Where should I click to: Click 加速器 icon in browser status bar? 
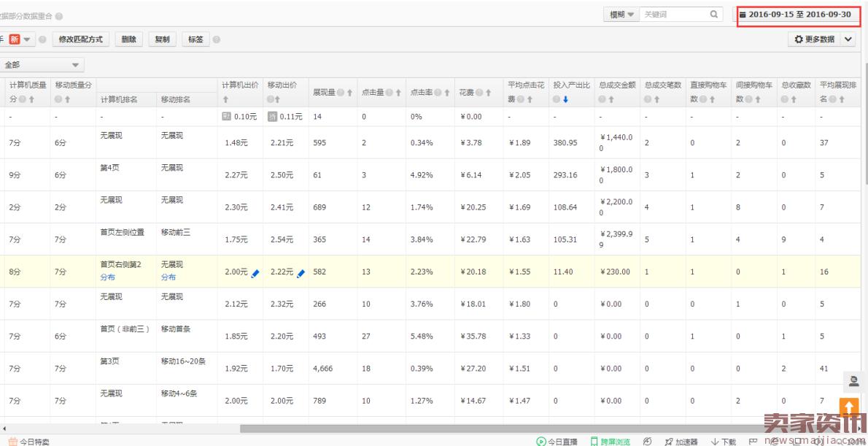coord(681,441)
